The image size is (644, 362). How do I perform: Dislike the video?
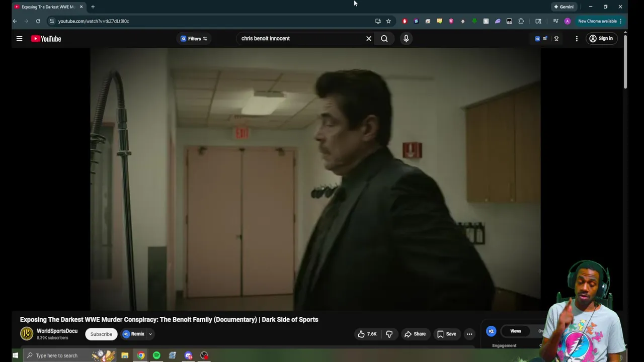click(x=389, y=334)
